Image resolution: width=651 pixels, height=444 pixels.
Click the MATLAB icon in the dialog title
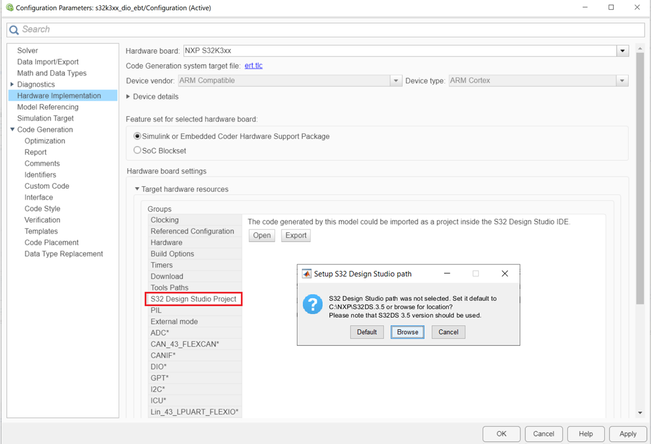(306, 274)
